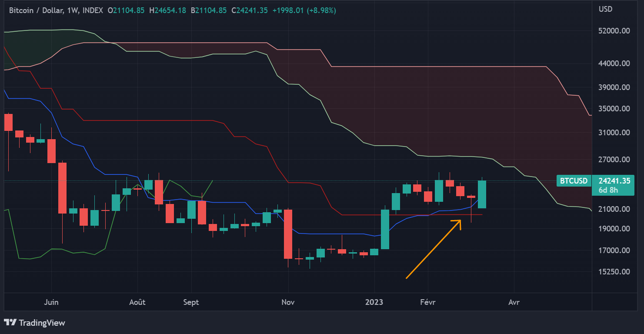Select the BTCUSD price flag label
The height and width of the screenshot is (334, 644).
pos(573,180)
